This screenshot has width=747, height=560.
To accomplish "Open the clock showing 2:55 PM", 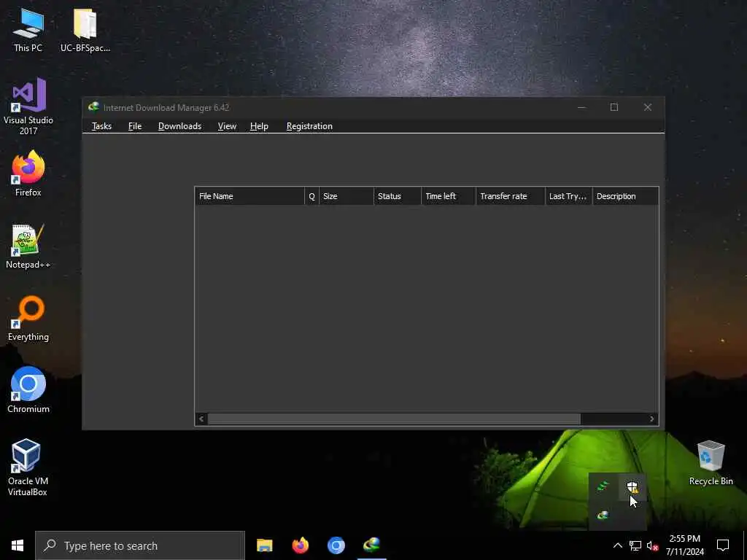I will [x=684, y=545].
